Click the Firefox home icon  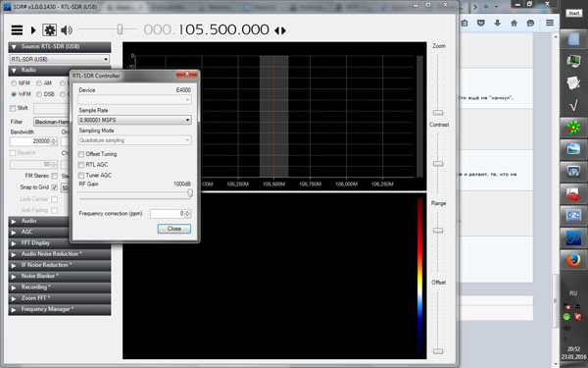click(x=514, y=23)
